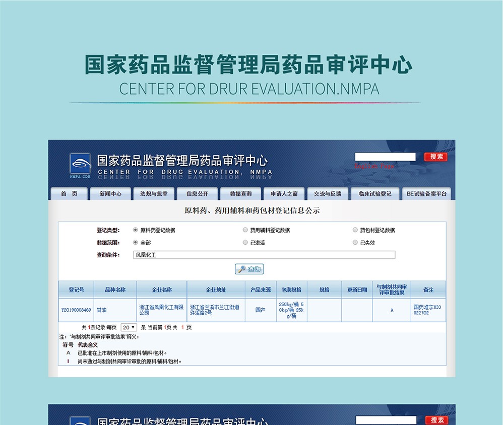Select the 药用辅料登记数据 radio button
The width and height of the screenshot is (504, 425).
tap(245, 230)
